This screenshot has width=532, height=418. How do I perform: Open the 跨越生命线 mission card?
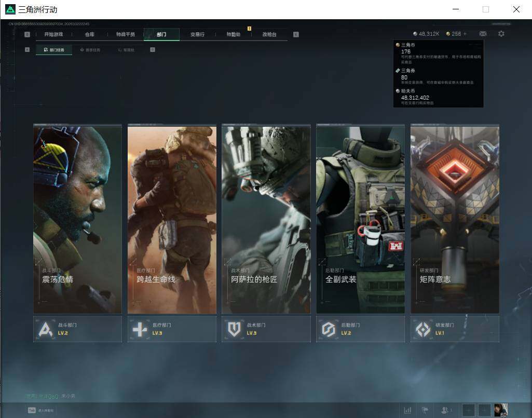(172, 219)
